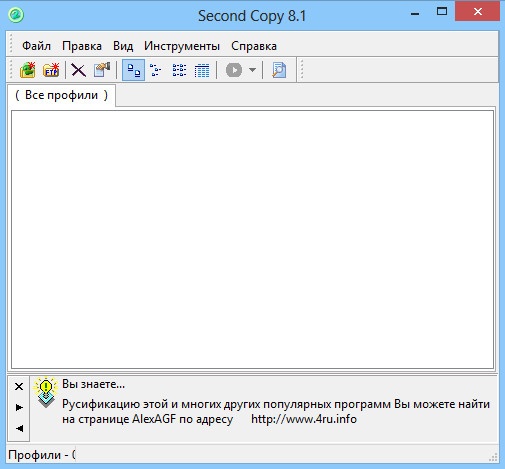
Task: Open the Файл menu
Action: click(36, 46)
